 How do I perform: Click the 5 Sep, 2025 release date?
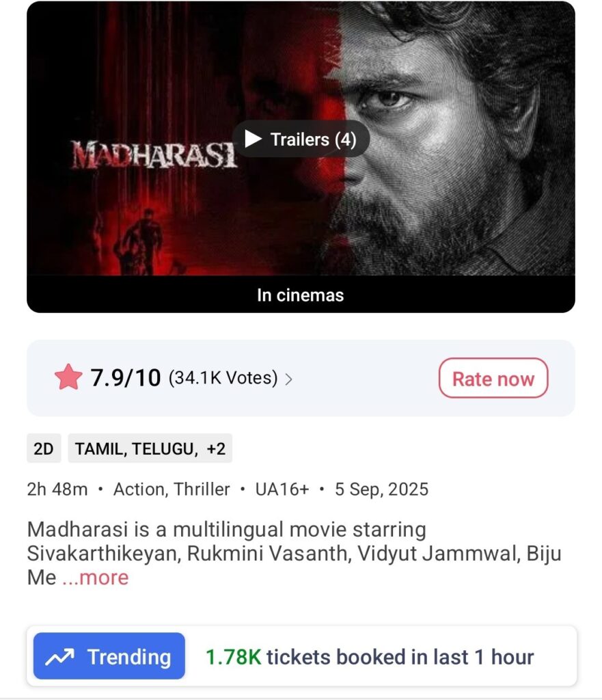click(381, 489)
